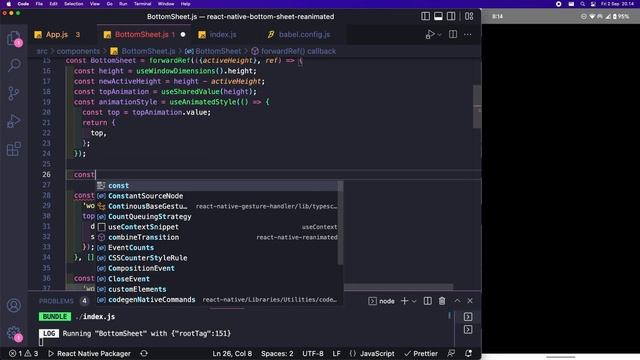Open the node terminal selector
The width and height of the screenshot is (640, 360).
(382, 301)
